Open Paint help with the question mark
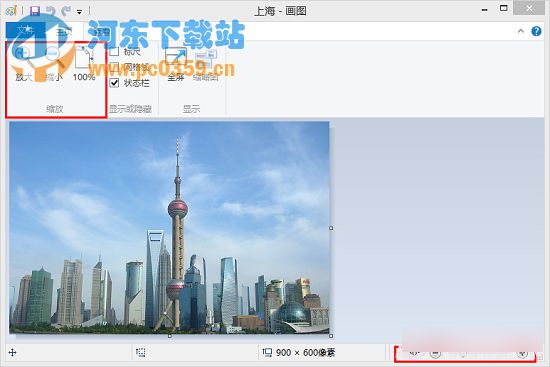The image size is (550, 367). point(536,31)
